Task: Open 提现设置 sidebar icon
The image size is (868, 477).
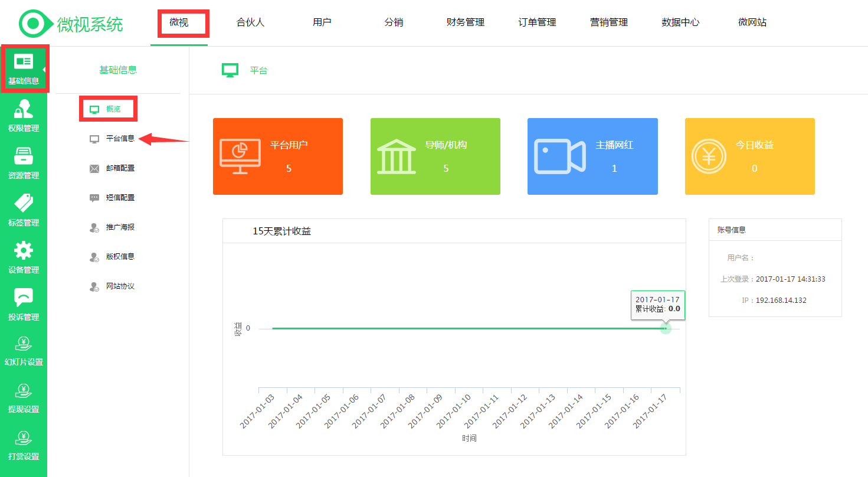Action: tap(24, 391)
